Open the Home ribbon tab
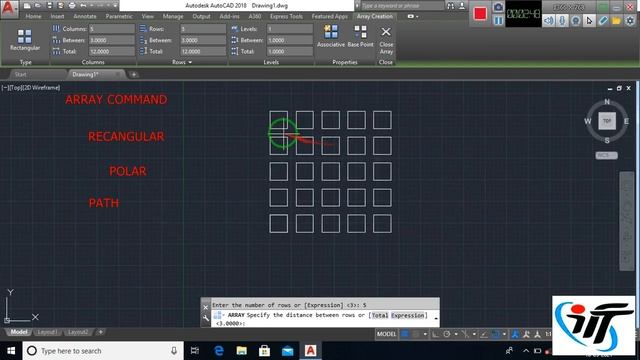Viewport: 640px width, 360px height. click(x=33, y=16)
